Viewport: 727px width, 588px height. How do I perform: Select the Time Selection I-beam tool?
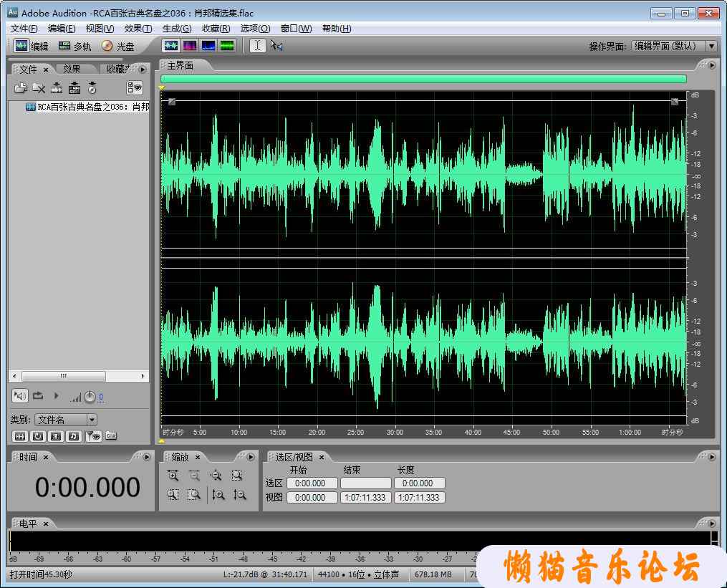[x=258, y=45]
